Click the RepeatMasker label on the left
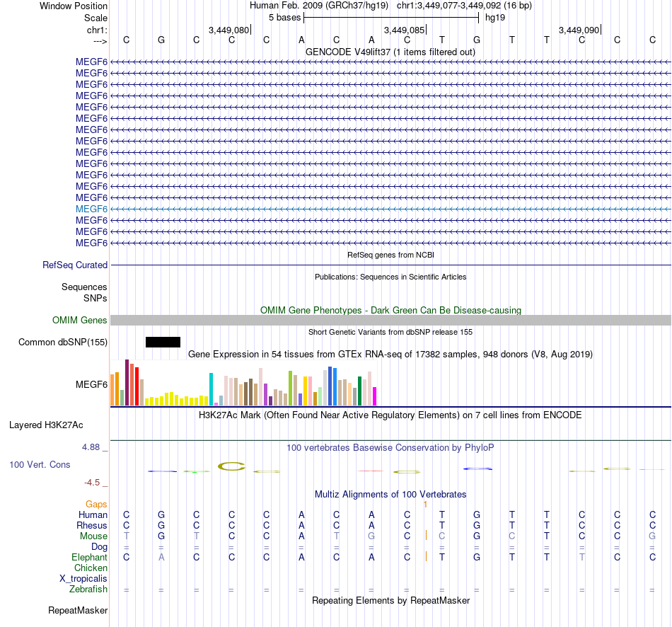This screenshot has width=672, height=627. click(78, 610)
